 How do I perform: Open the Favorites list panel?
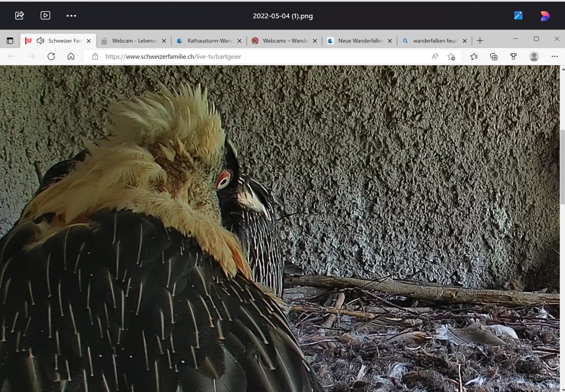[474, 57]
